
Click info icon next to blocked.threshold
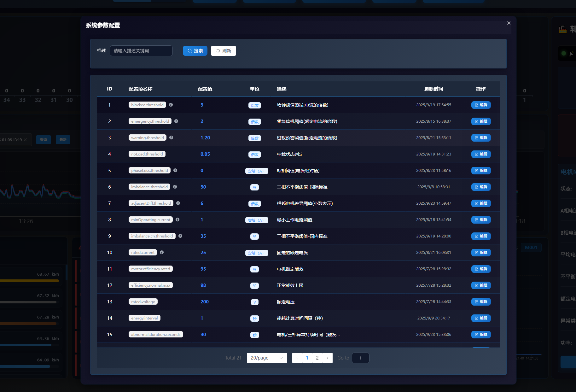[x=171, y=105]
